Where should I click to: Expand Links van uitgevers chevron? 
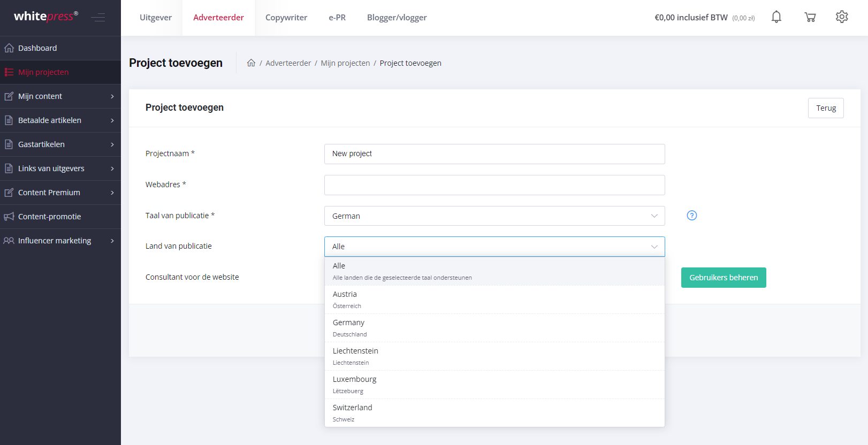click(112, 168)
